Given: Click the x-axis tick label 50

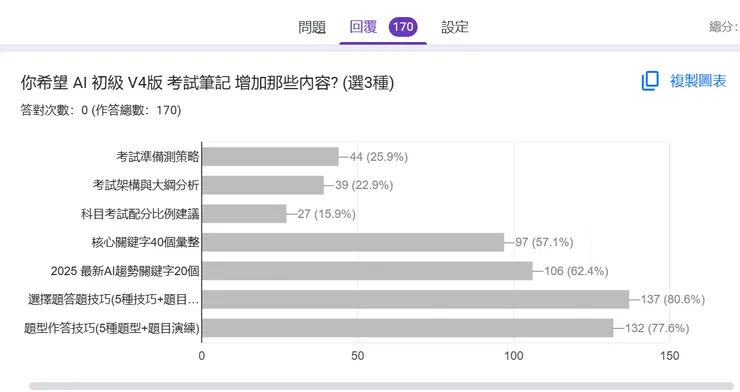Looking at the screenshot, I should [x=358, y=356].
